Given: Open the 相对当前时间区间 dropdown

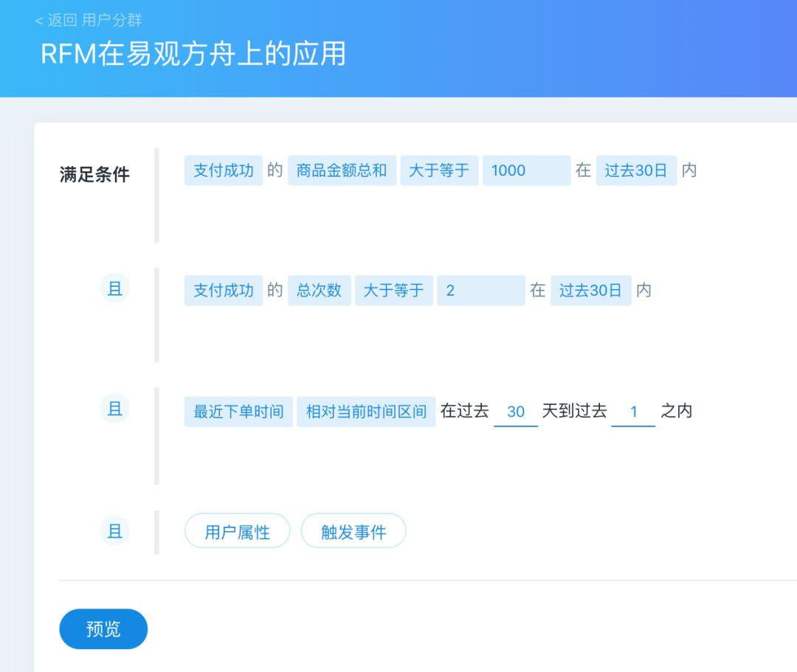Looking at the screenshot, I should tap(366, 412).
